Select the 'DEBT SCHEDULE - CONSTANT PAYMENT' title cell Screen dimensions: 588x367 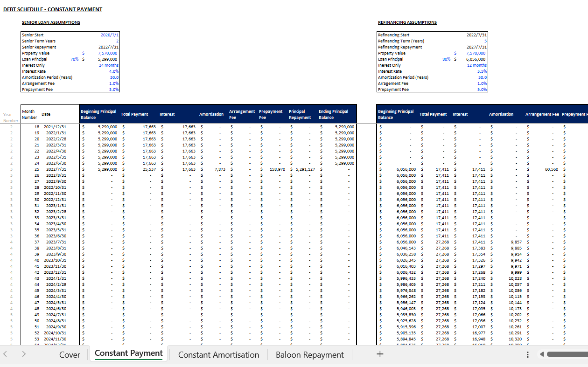[x=53, y=9]
